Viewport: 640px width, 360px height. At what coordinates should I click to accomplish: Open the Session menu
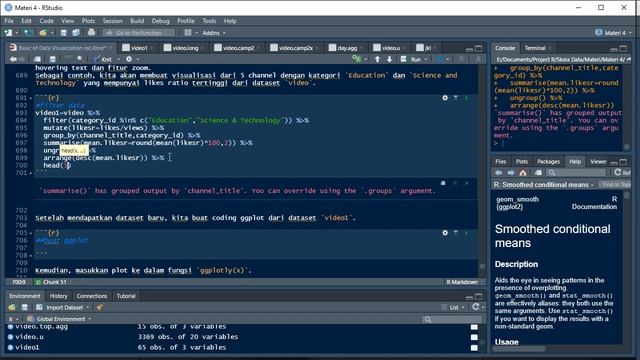112,21
